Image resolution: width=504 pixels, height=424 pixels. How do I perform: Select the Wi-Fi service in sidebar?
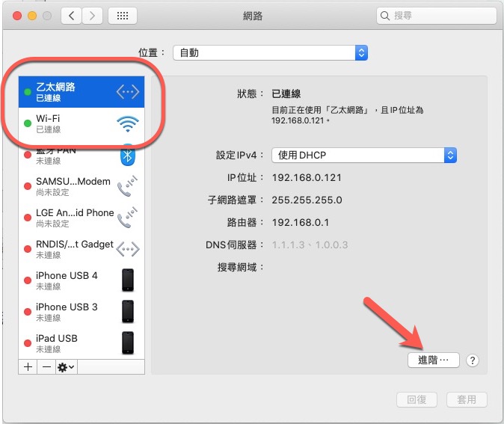(82, 123)
